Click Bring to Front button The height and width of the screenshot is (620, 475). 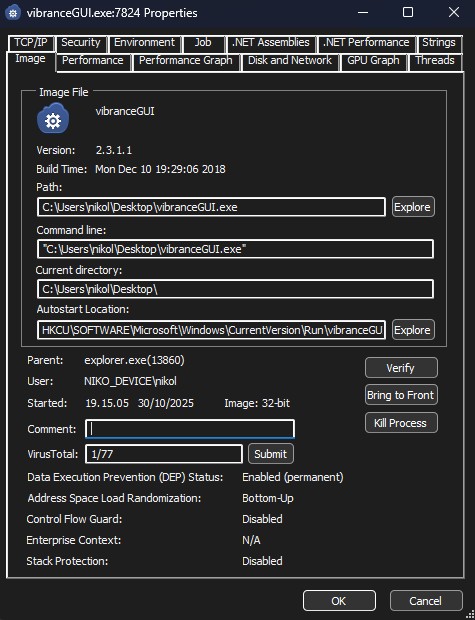point(401,395)
